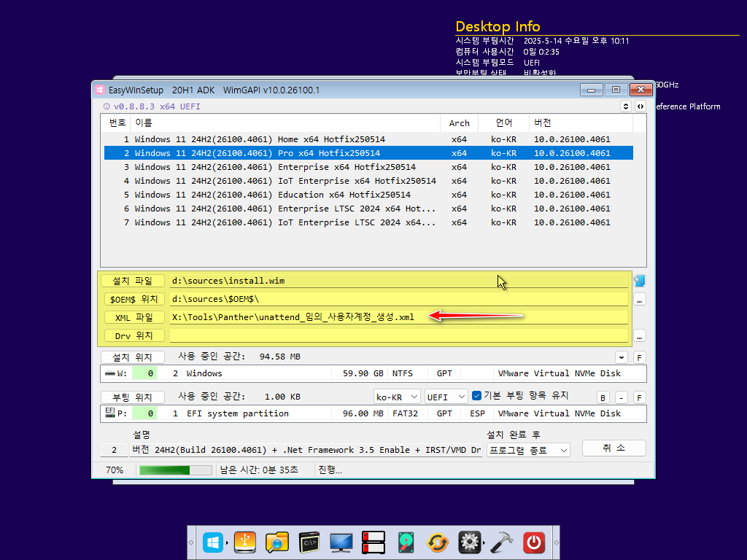Open the ko-KR language dropdown

(396, 397)
